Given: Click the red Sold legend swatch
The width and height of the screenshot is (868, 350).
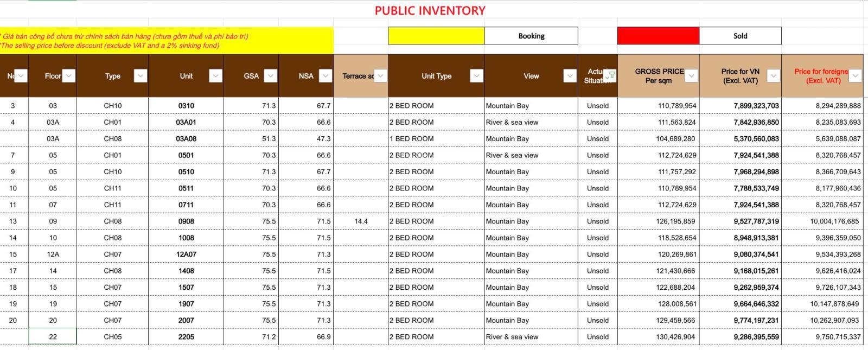Looking at the screenshot, I should (659, 36).
